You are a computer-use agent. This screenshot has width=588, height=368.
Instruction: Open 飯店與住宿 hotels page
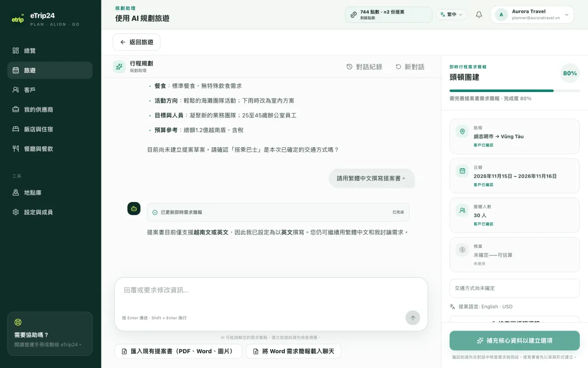point(50,129)
